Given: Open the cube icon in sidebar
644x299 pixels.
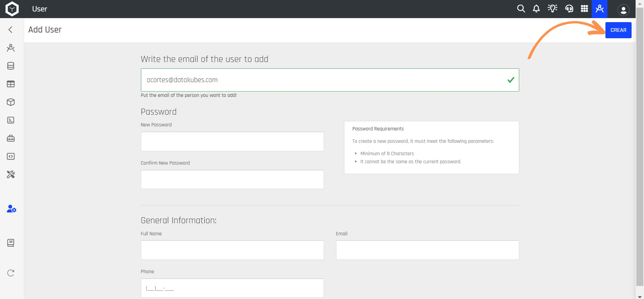Looking at the screenshot, I should (x=11, y=102).
